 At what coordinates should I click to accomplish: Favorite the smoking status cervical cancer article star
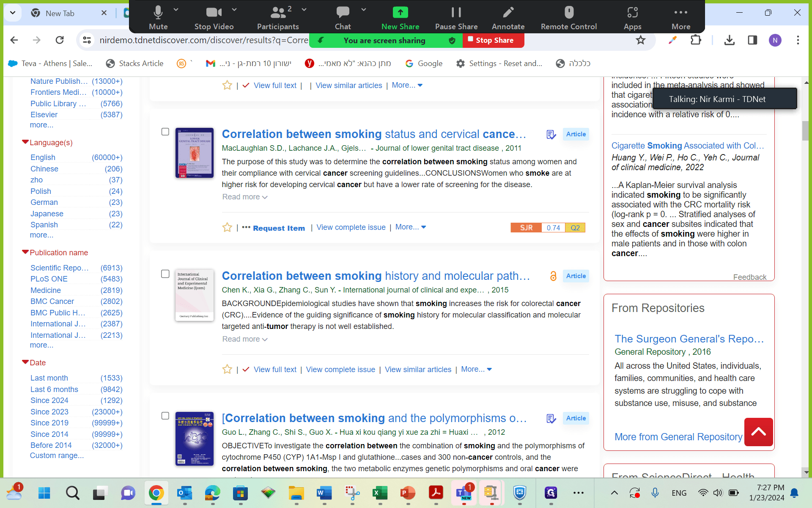227,227
